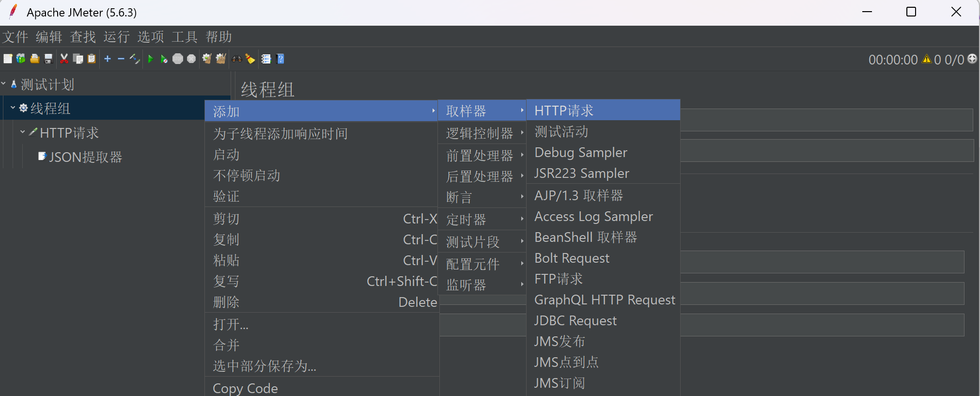Select HTTP请求 in the test plan tree
This screenshot has width=980, height=396.
(x=64, y=132)
